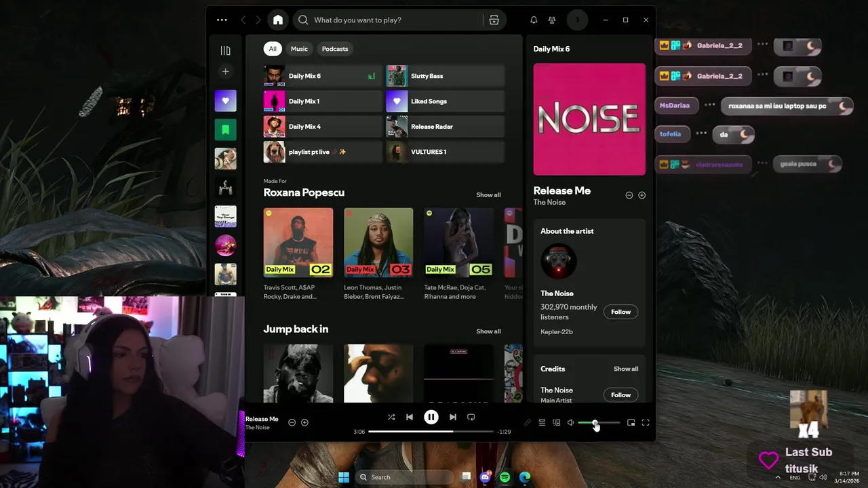Image resolution: width=868 pixels, height=488 pixels.
Task: Open the Daily Mix 05 card
Action: coord(458,254)
